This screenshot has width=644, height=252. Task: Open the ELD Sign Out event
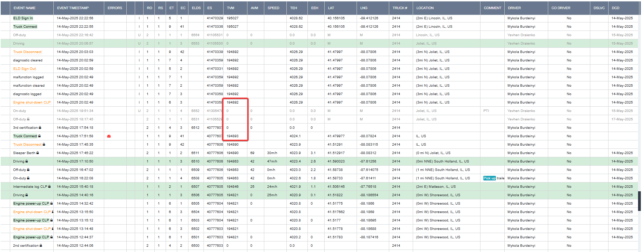point(25,69)
